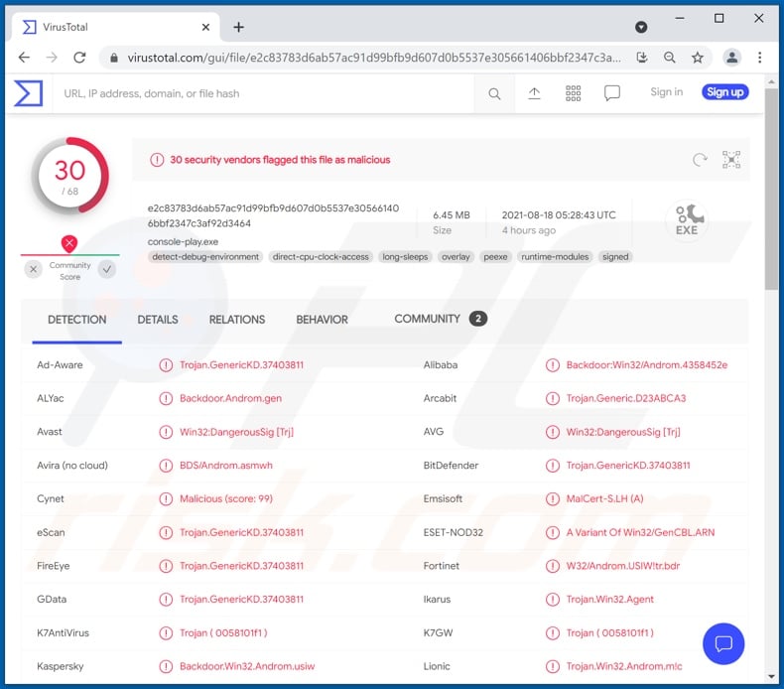This screenshot has height=689, width=784.
Task: Click the 2021-08-18 05:28:43 UTC timestamp
Action: 559,215
